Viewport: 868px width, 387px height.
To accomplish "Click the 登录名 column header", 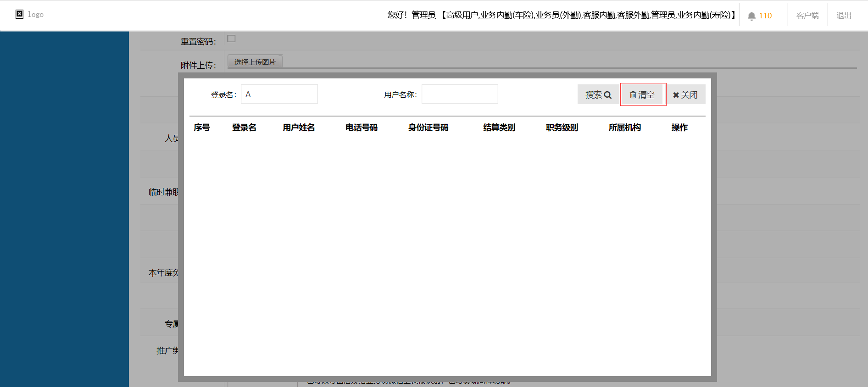I will [x=244, y=127].
